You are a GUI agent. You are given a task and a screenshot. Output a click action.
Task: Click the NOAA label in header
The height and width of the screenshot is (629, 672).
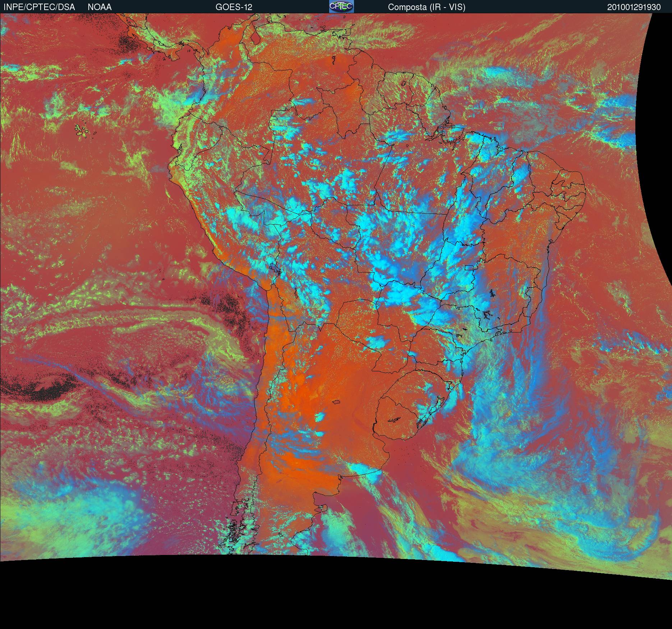coord(100,7)
